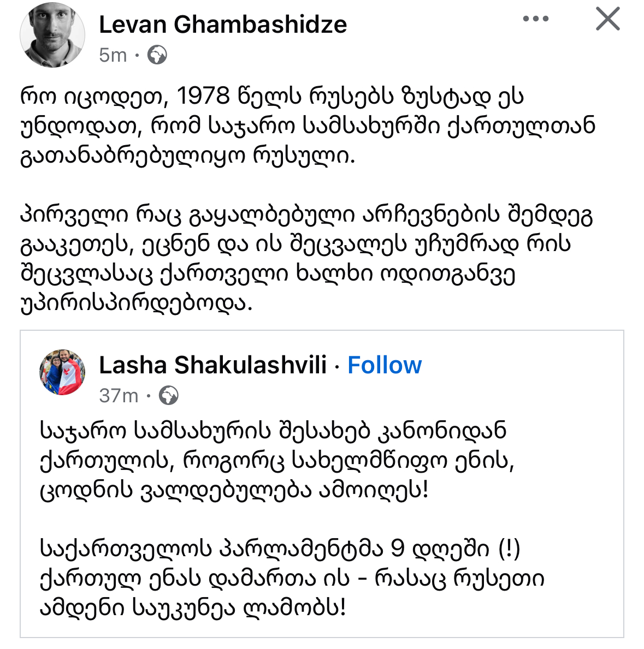
Task: Follow Lasha Shakulashvili
Action: [x=385, y=365]
